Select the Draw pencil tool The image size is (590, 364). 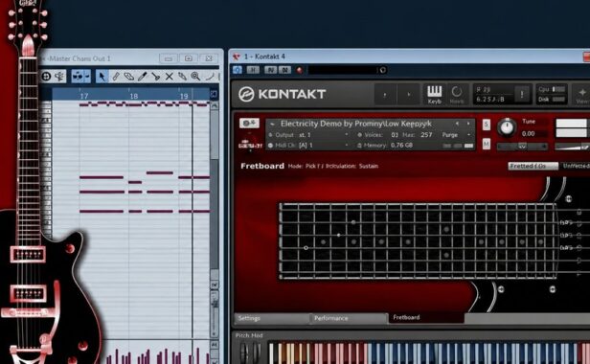click(x=116, y=77)
